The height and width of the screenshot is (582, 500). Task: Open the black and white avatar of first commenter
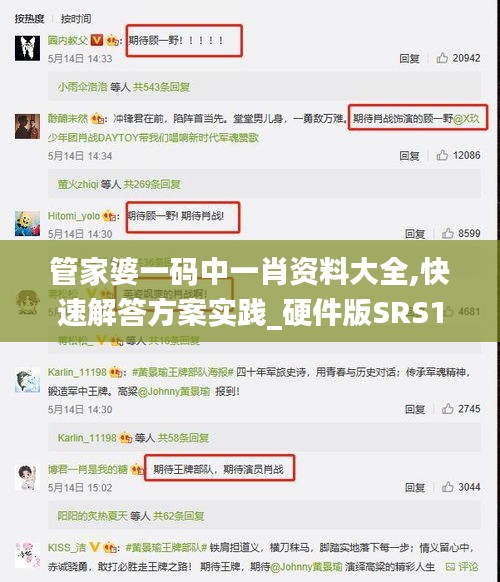point(27,48)
